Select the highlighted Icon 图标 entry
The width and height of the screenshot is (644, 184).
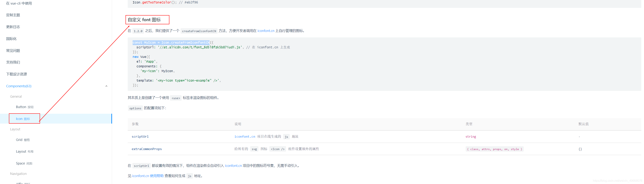pyautogui.click(x=23, y=118)
